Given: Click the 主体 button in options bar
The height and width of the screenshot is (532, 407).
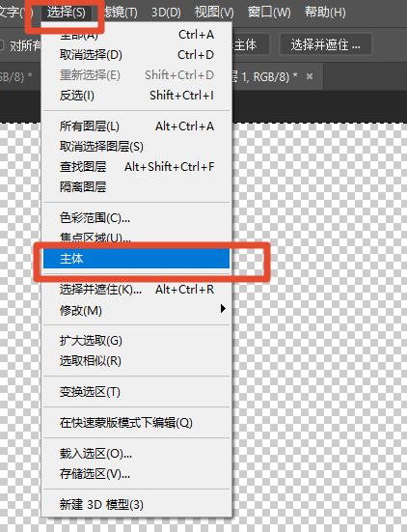Looking at the screenshot, I should (251, 44).
